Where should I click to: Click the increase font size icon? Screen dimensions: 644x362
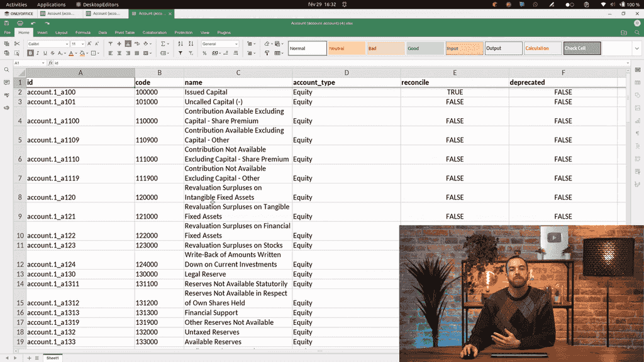tap(89, 44)
